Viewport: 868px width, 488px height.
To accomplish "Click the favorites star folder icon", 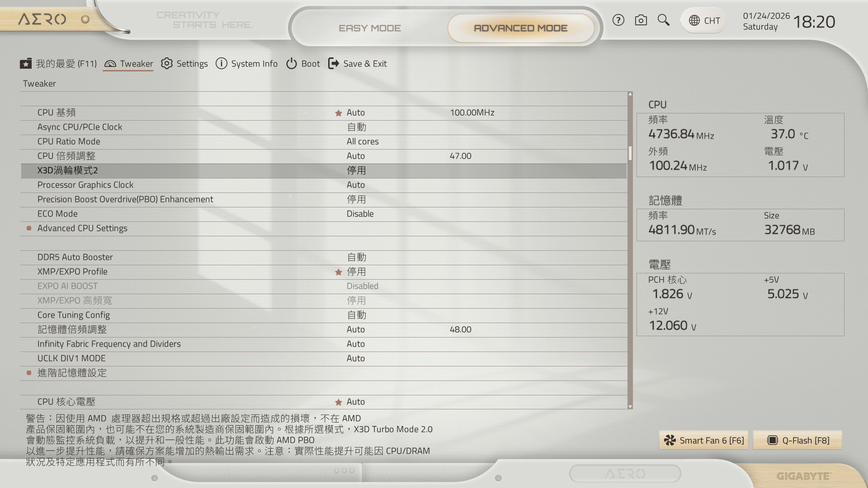I will [26, 64].
